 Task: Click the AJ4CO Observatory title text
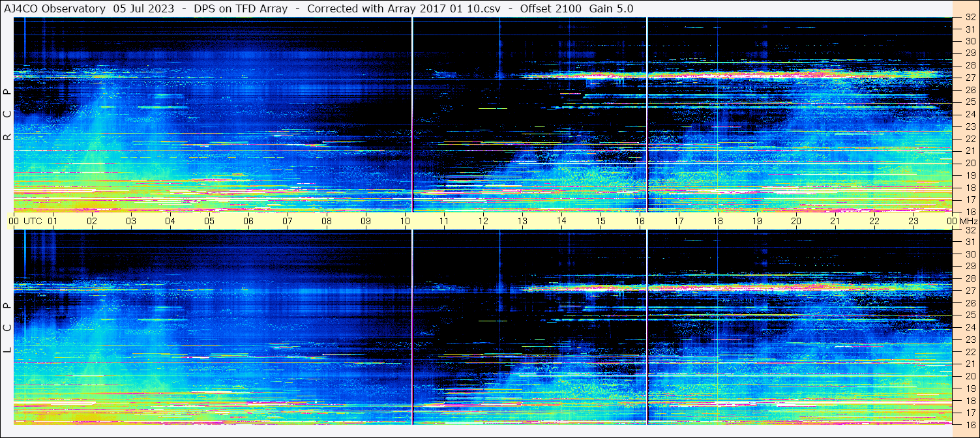tap(54, 8)
